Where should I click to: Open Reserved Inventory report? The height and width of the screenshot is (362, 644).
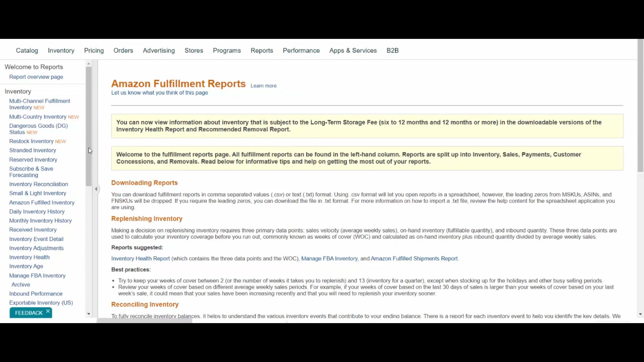[33, 160]
